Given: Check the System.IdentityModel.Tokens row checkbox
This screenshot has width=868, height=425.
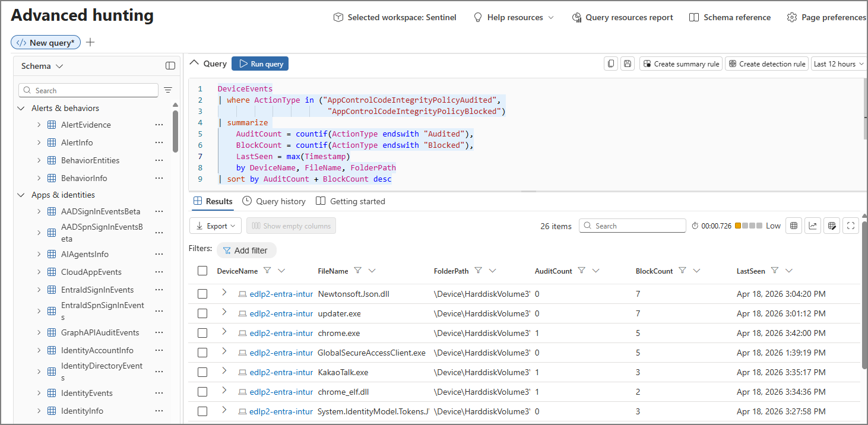Looking at the screenshot, I should (x=202, y=411).
